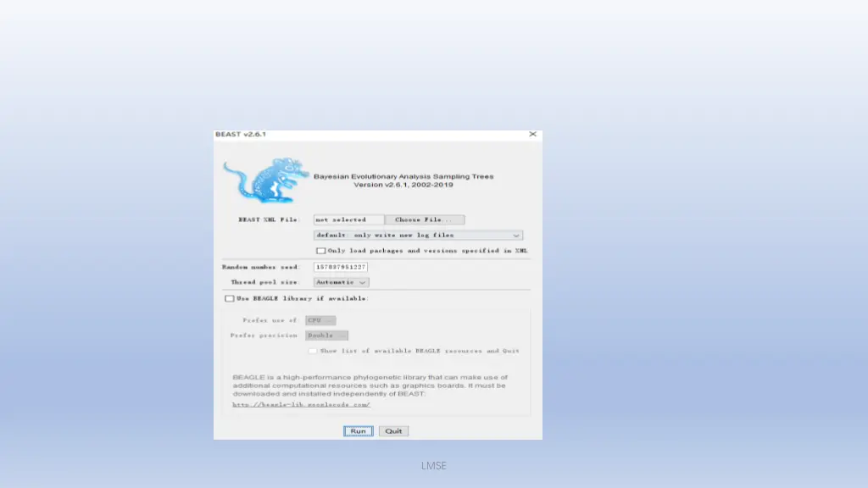Click the Prefer precision label

tap(264, 335)
